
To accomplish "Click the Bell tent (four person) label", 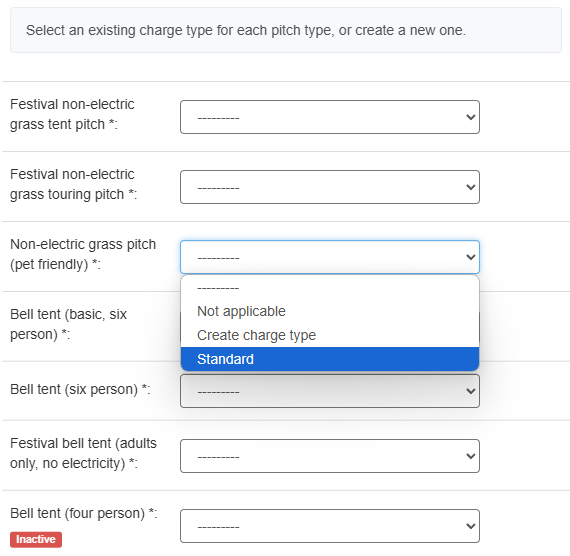I will pos(83,513).
